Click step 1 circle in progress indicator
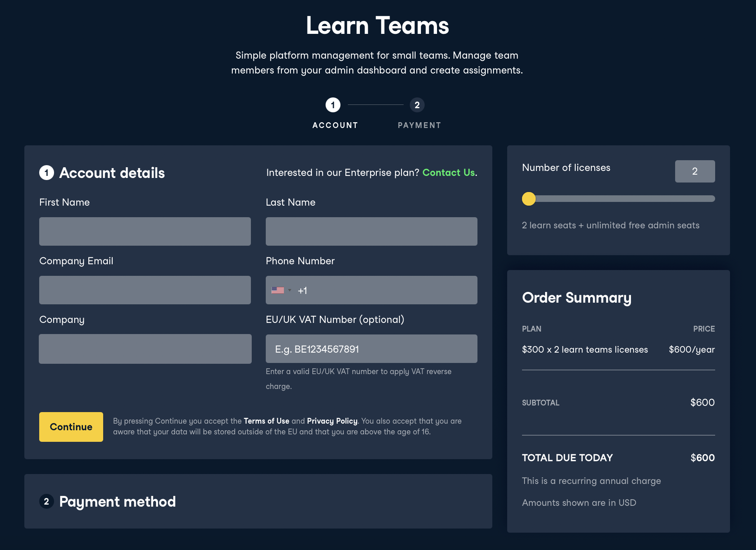756x550 pixels. [x=333, y=105]
